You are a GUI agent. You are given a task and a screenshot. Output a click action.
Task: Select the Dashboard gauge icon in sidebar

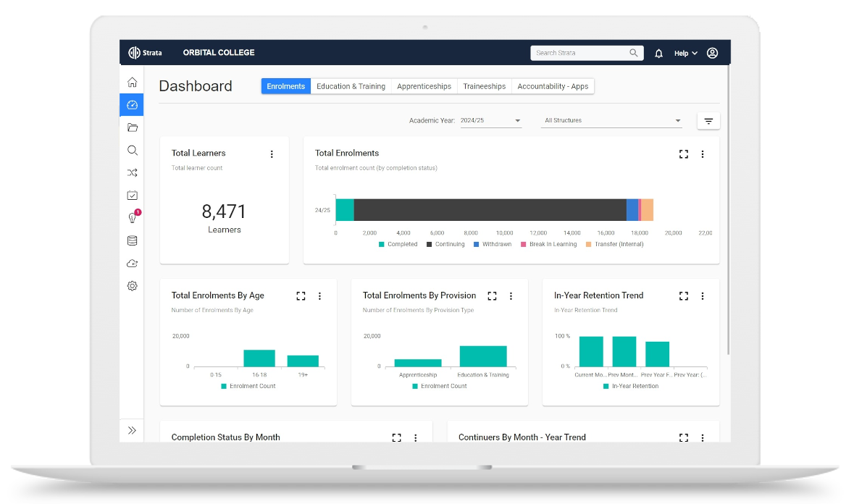[132, 105]
